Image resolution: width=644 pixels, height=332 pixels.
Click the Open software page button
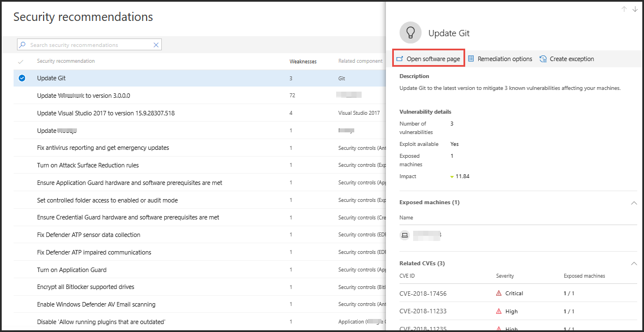(428, 59)
